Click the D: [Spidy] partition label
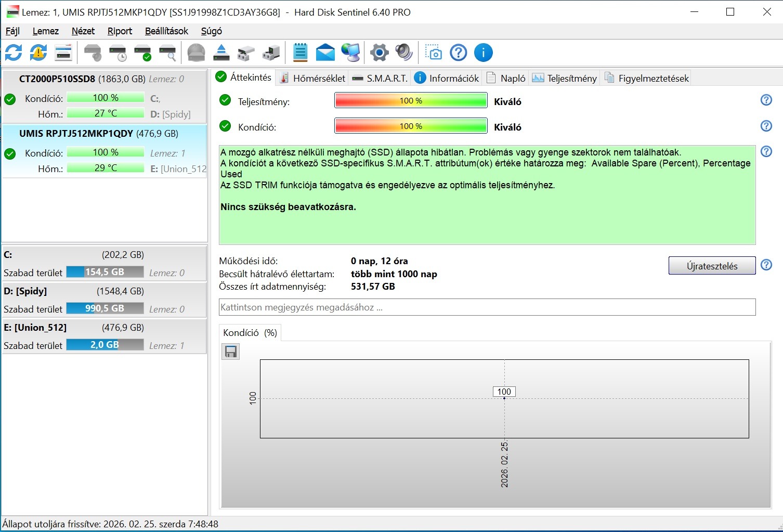Image resolution: width=783 pixels, height=532 pixels. pyautogui.click(x=25, y=291)
